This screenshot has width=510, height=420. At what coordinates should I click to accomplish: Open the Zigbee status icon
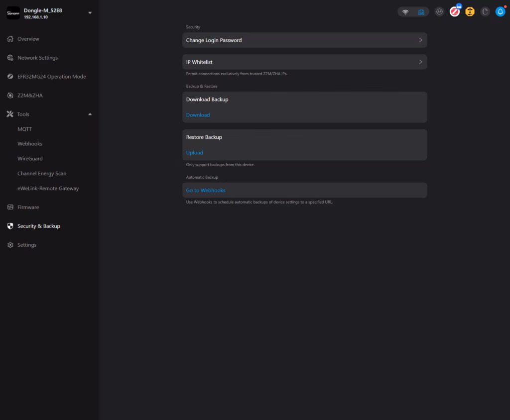(454, 12)
